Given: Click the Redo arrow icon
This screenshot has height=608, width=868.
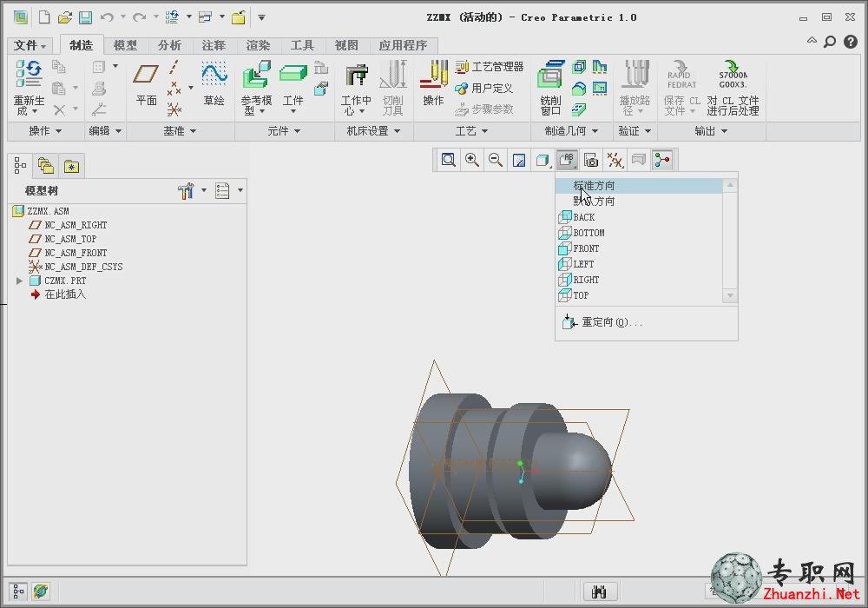Looking at the screenshot, I should pos(140,17).
